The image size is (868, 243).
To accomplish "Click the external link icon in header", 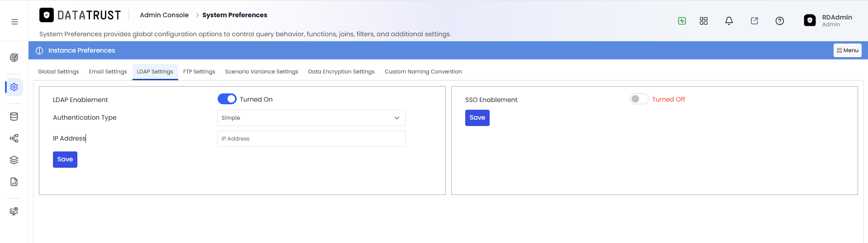I will coord(754,21).
